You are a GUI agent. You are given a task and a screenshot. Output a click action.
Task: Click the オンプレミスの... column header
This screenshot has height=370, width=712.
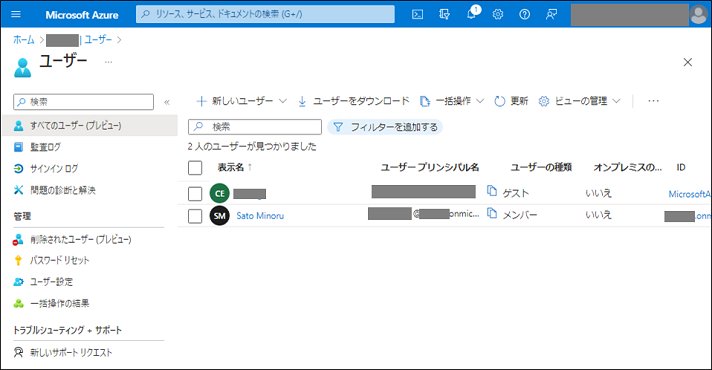coord(628,168)
